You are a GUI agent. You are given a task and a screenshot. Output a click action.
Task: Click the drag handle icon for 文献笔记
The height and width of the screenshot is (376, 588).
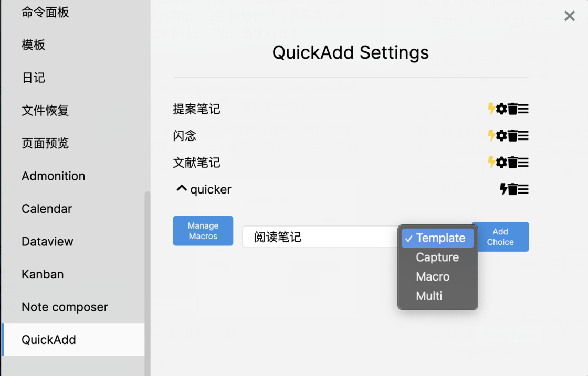pyautogui.click(x=523, y=163)
